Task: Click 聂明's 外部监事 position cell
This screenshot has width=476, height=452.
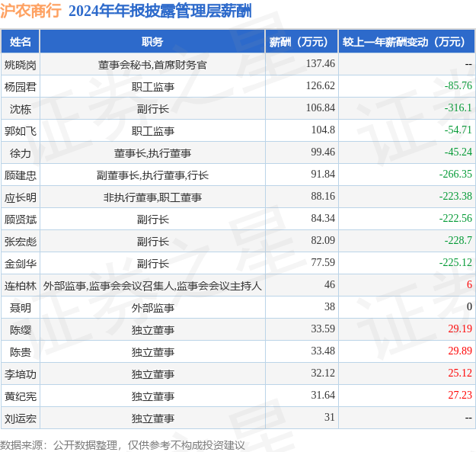Action: tap(152, 308)
